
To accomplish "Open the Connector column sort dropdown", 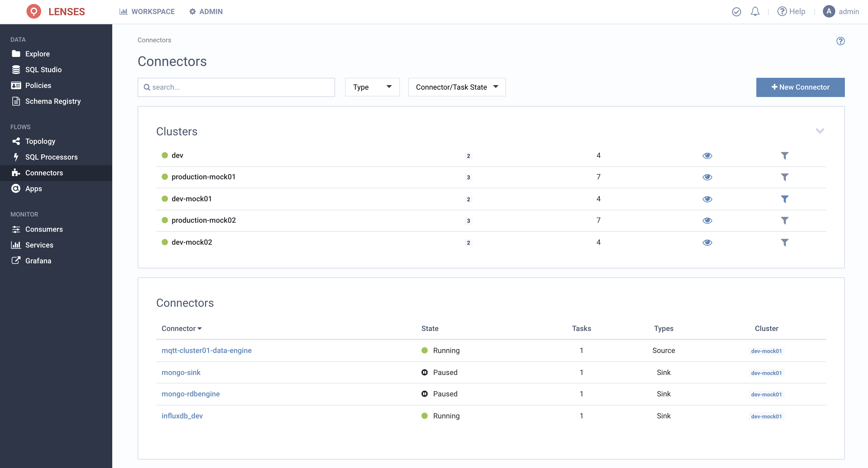I will 200,328.
